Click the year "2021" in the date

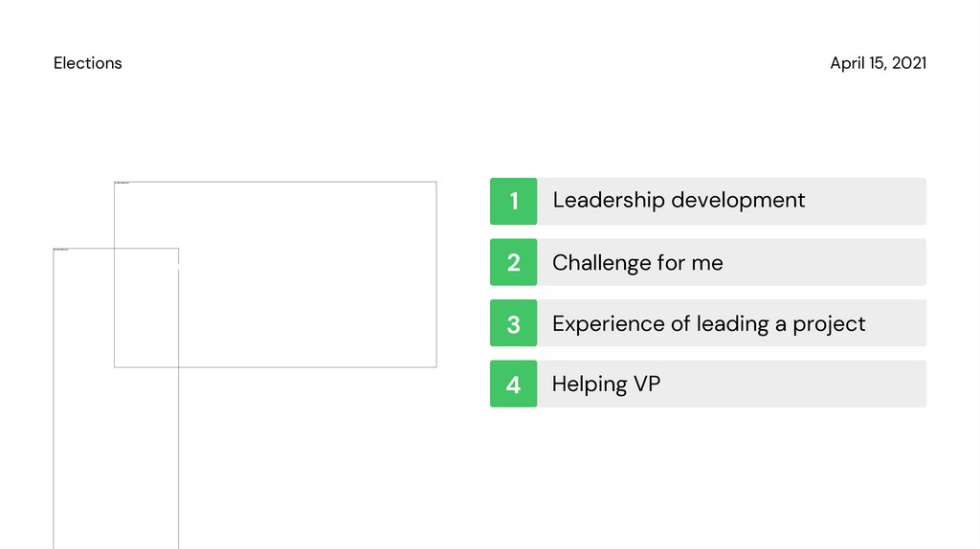pos(908,63)
